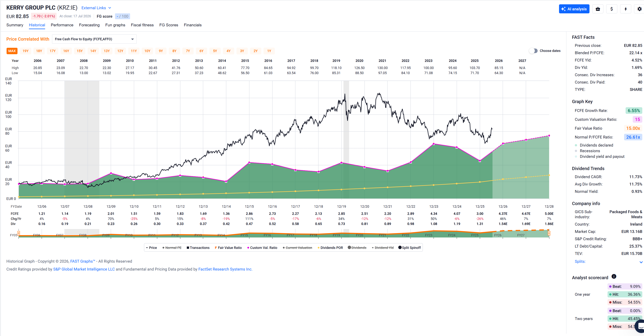Click the Analyst scorecard info icon
This screenshot has width=644, height=336.
[x=614, y=276]
